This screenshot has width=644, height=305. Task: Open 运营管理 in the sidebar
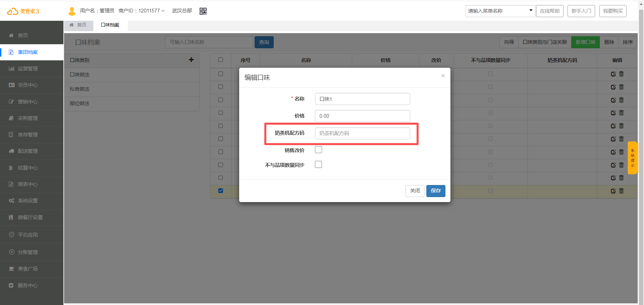point(28,69)
